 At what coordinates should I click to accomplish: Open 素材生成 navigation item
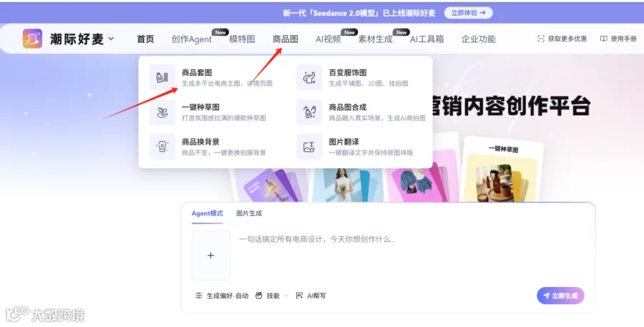(376, 39)
